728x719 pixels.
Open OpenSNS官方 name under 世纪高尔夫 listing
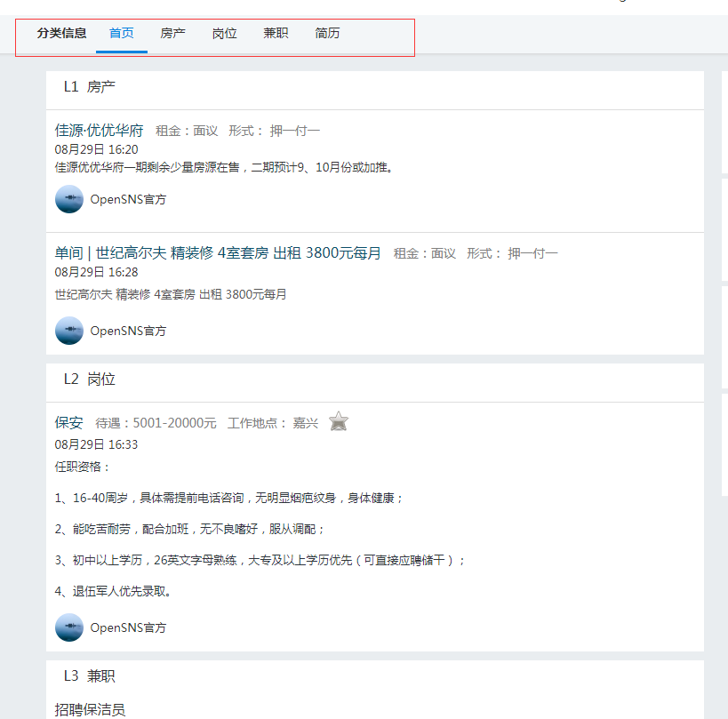pyautogui.click(x=128, y=331)
